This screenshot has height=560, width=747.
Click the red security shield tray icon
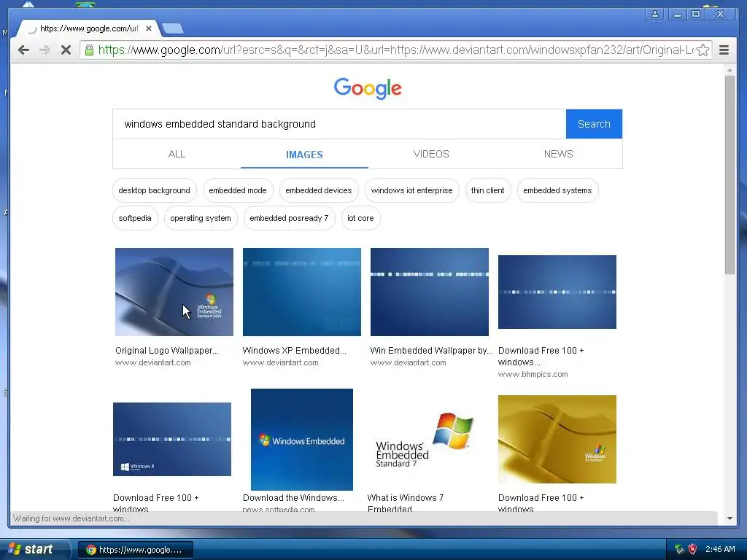[x=693, y=549]
